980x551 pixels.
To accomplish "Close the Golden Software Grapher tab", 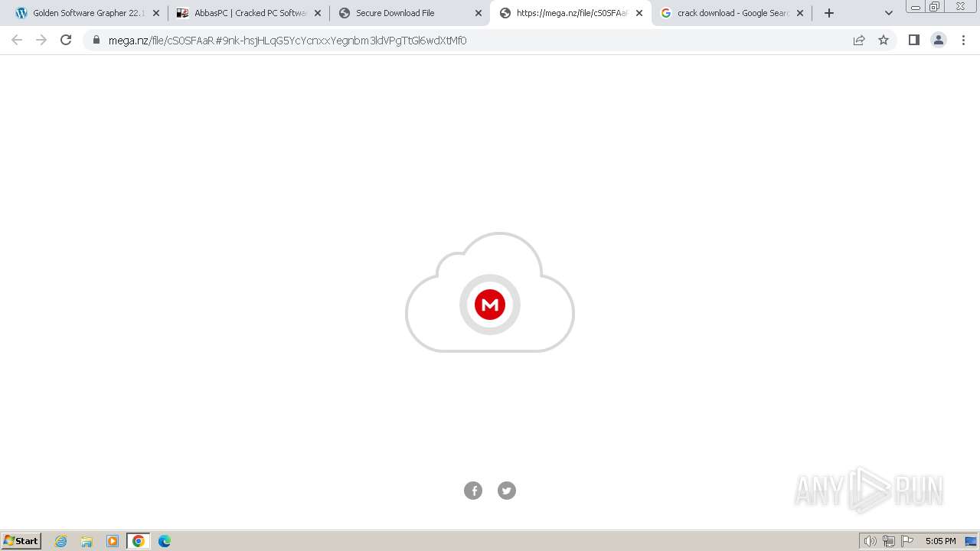I will point(156,13).
